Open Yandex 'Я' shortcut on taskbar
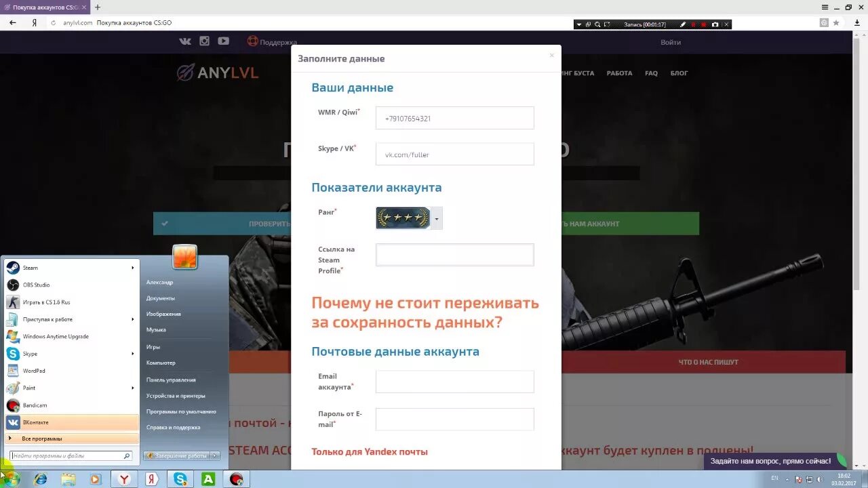The image size is (868, 488). [x=153, y=479]
